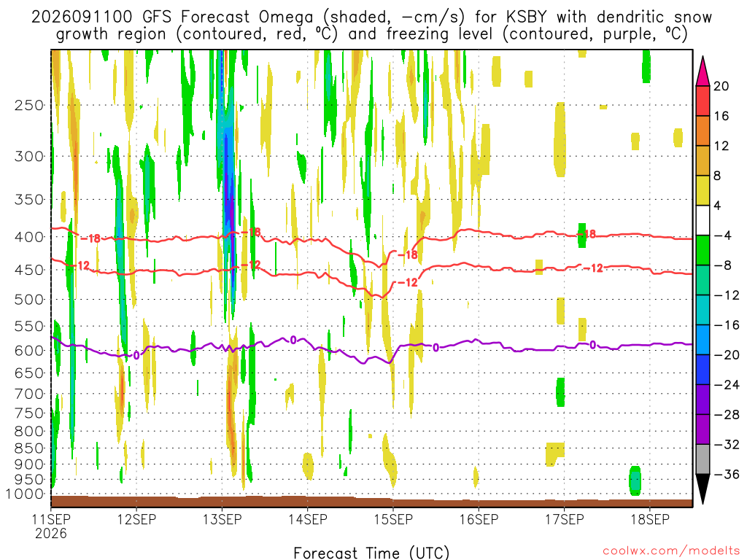
Task: Click the dark blue -20 to -24 colorbar segment
Action: tap(703, 370)
